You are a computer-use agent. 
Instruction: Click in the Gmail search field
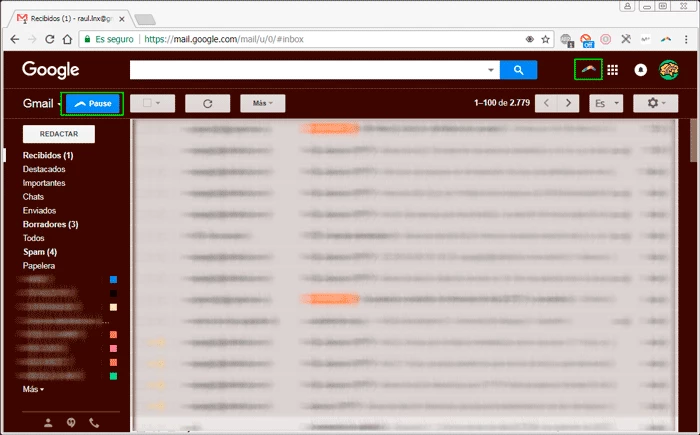(308, 70)
